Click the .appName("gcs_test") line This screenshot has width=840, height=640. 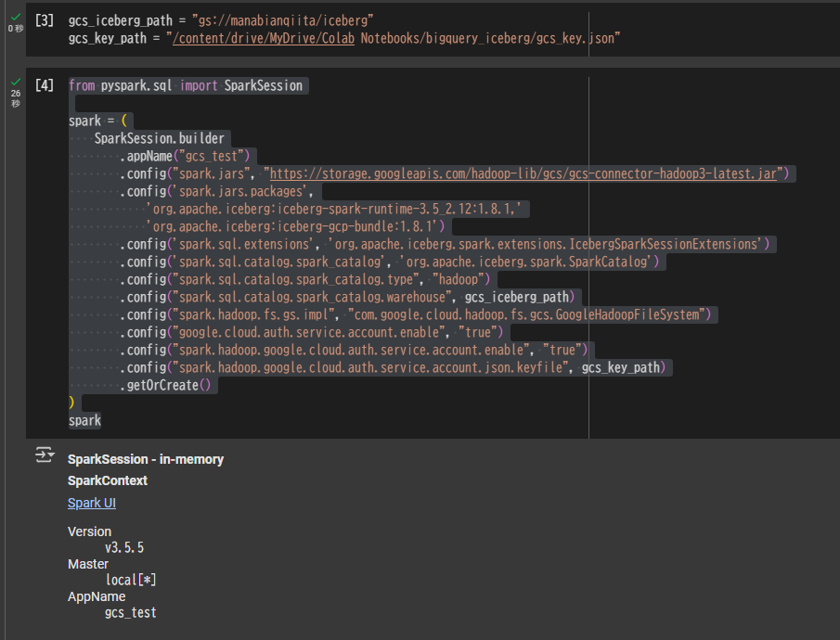(185, 156)
